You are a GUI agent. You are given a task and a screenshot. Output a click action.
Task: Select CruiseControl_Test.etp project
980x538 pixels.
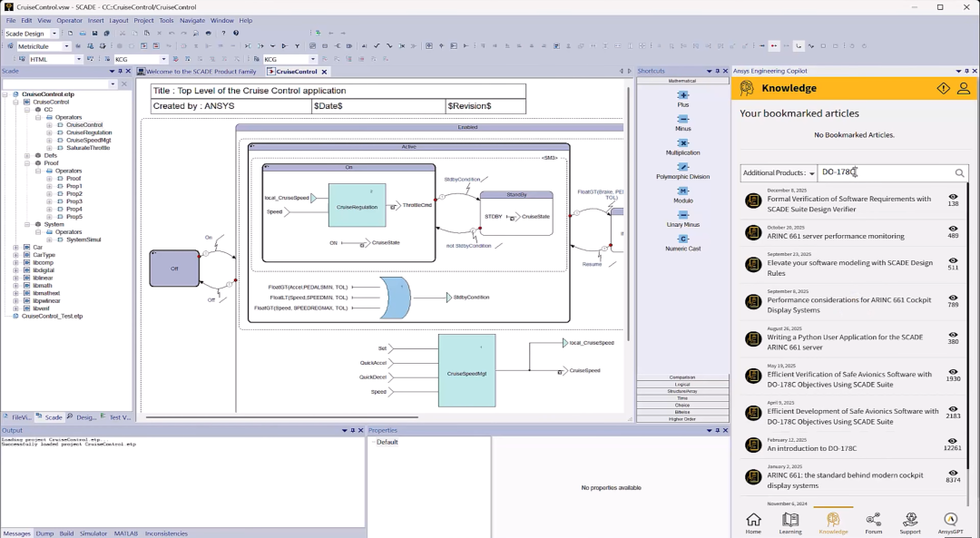coord(52,316)
